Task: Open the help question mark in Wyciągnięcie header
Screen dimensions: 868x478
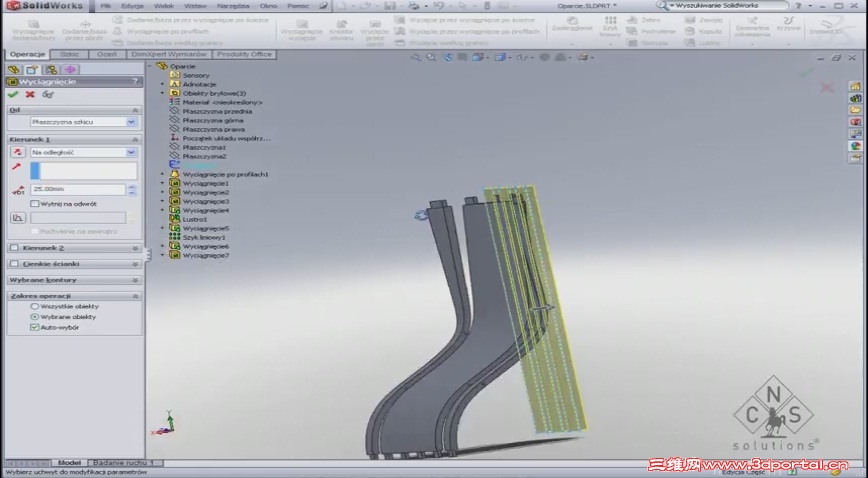Action: [x=135, y=81]
